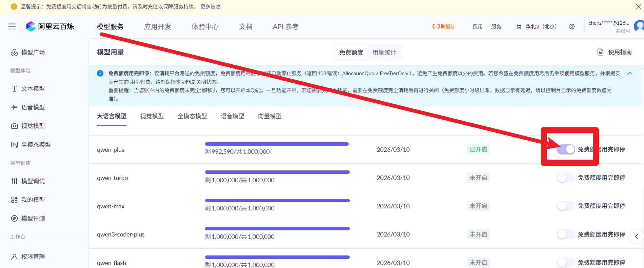Click the 文本模型 sidebar icon

click(x=14, y=88)
